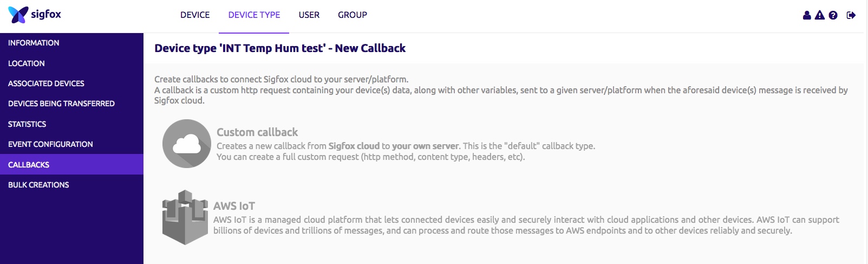Select INFORMATION in the sidebar
The width and height of the screenshot is (868, 264).
34,43
